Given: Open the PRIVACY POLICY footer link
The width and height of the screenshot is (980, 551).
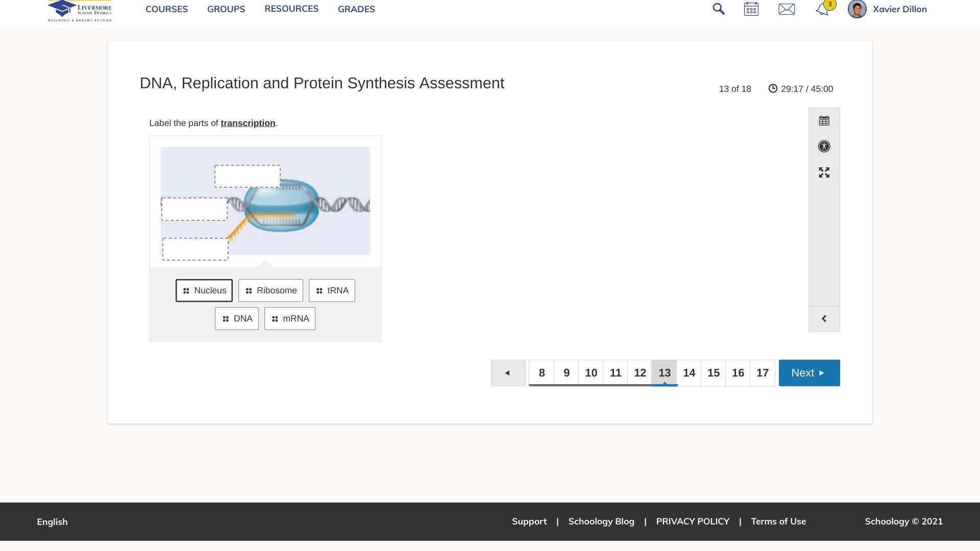Looking at the screenshot, I should pyautogui.click(x=692, y=521).
